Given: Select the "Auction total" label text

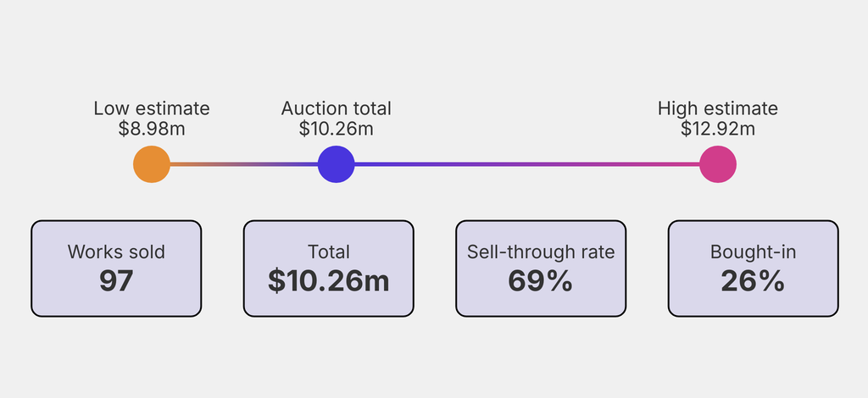Looking at the screenshot, I should click(x=337, y=108).
